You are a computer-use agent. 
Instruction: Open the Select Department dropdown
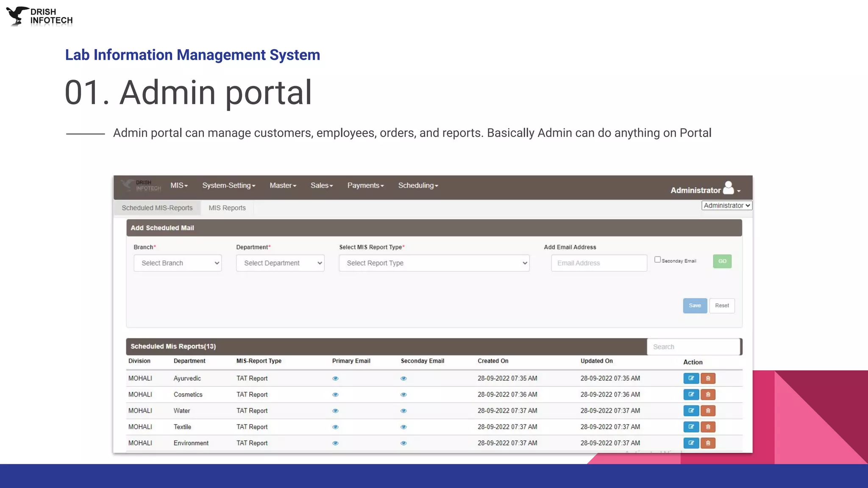pos(280,263)
